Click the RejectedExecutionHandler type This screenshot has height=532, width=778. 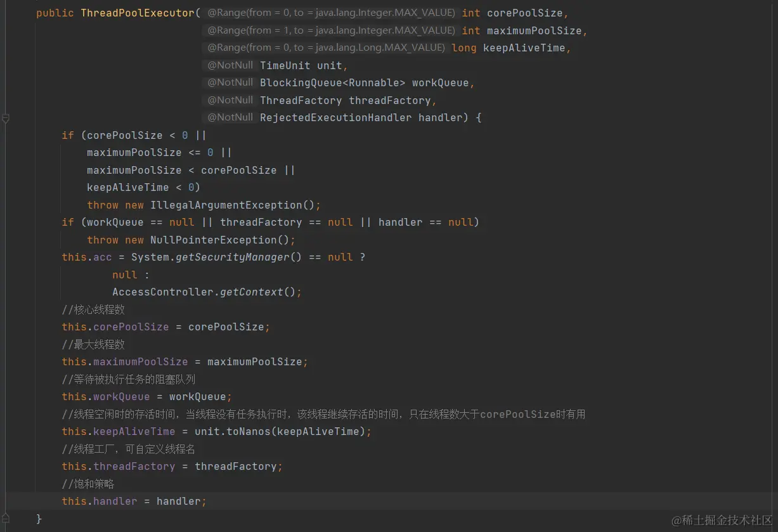[335, 118]
